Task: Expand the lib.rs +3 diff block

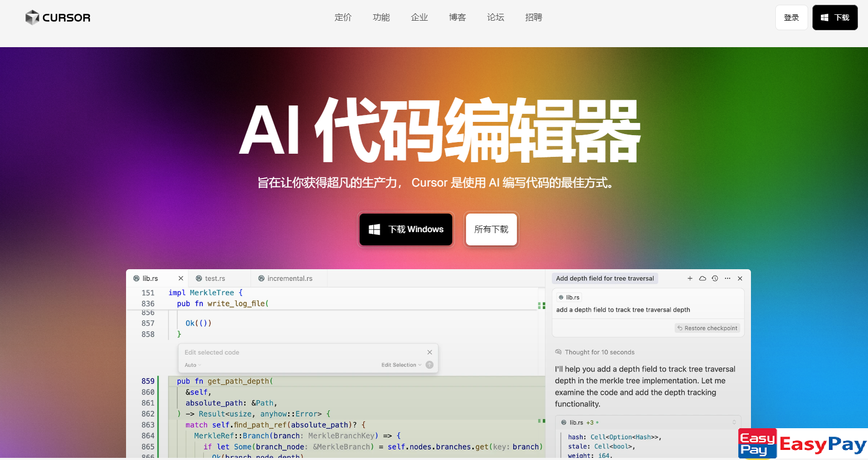Action: (x=734, y=422)
